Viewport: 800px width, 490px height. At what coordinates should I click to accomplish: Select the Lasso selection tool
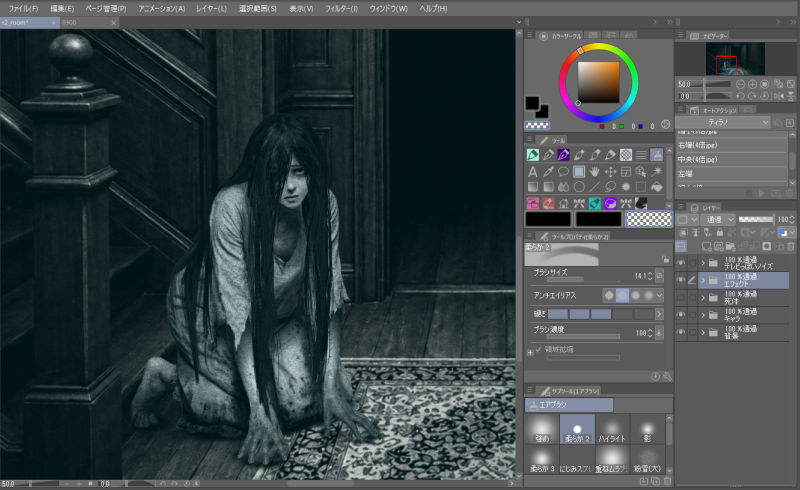(610, 187)
